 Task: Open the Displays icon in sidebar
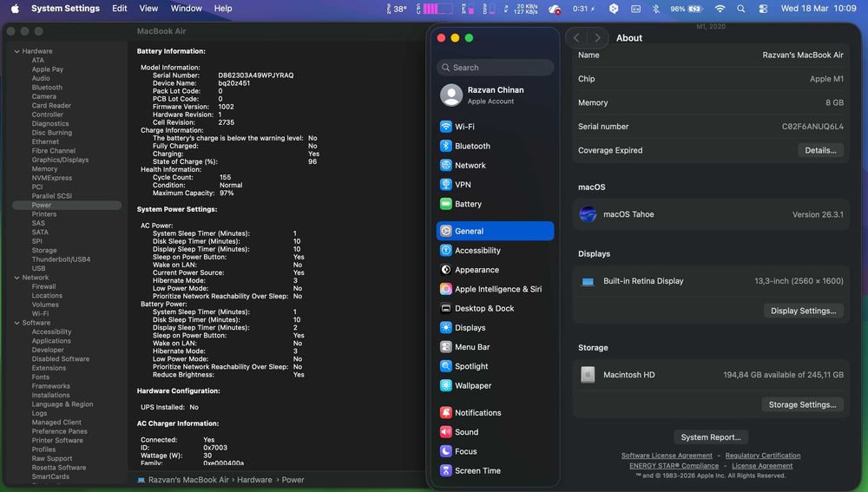pyautogui.click(x=445, y=328)
